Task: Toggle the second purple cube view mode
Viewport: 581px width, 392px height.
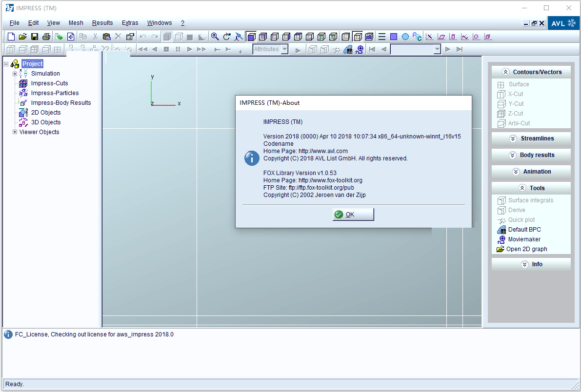Action: pos(263,37)
